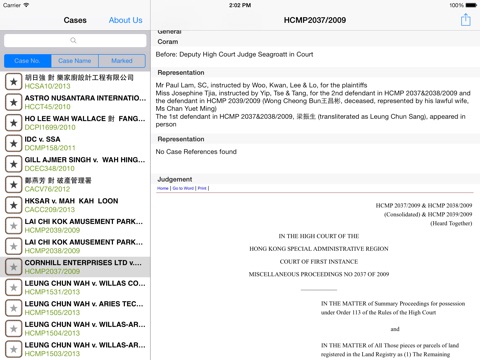The width and height of the screenshot is (480, 360).
Task: Click the Home link under Judgement
Action: 163,188
